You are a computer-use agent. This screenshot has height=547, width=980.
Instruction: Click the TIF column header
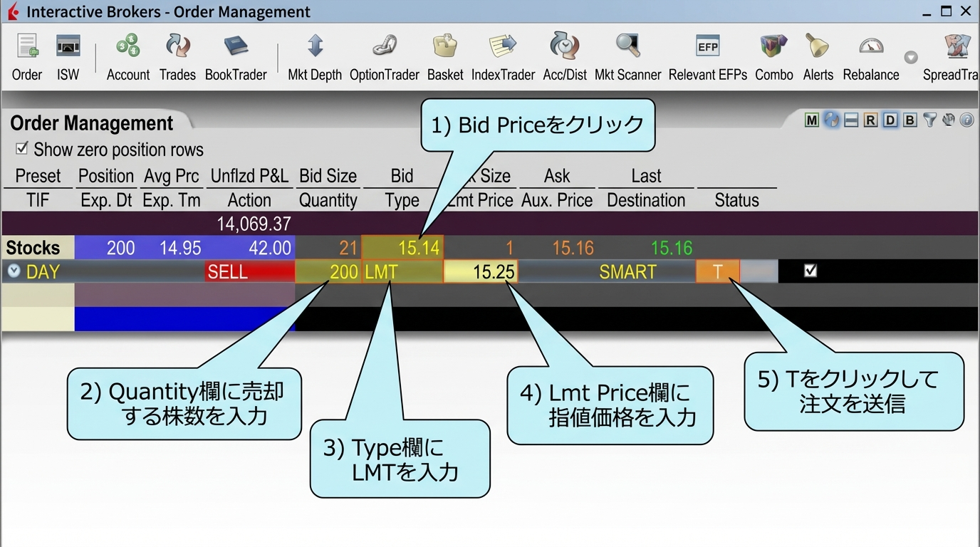(x=38, y=200)
